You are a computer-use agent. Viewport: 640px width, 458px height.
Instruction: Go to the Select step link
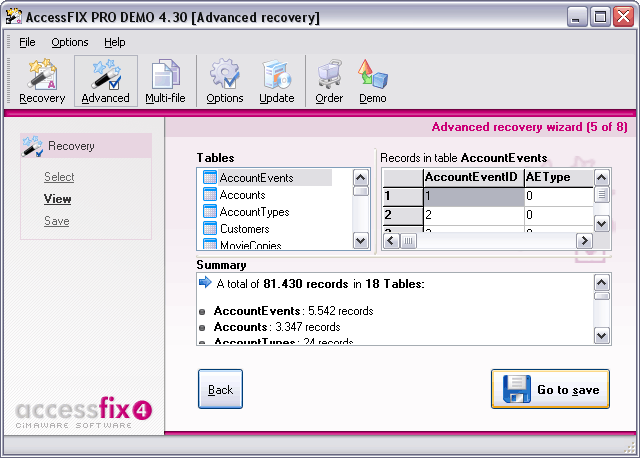coord(59,177)
